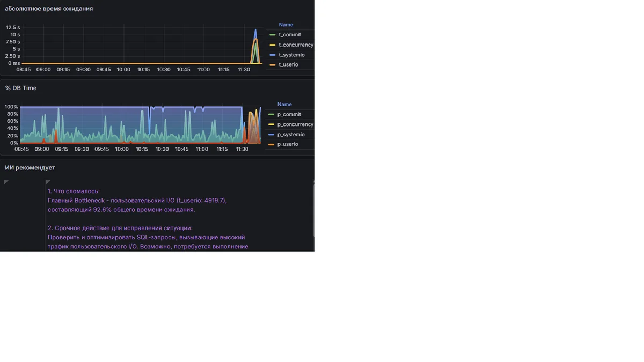Viewport: 644px width, 362px height.
Task: Click the left corner triangle marker in ИИ panel
Action: click(x=6, y=182)
